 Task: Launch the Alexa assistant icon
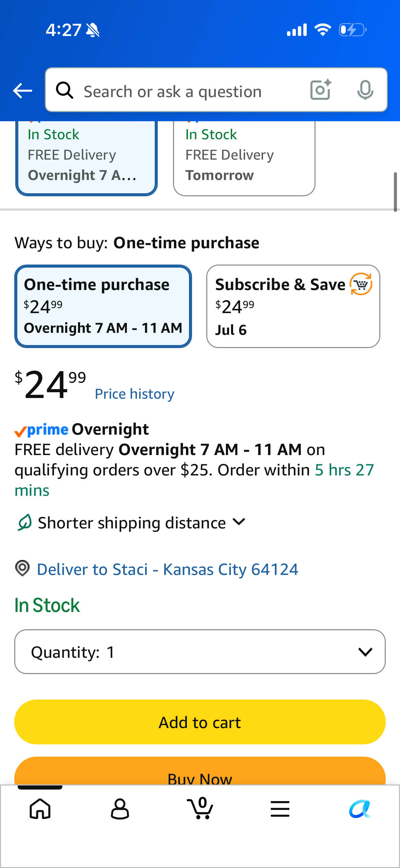pos(360,809)
